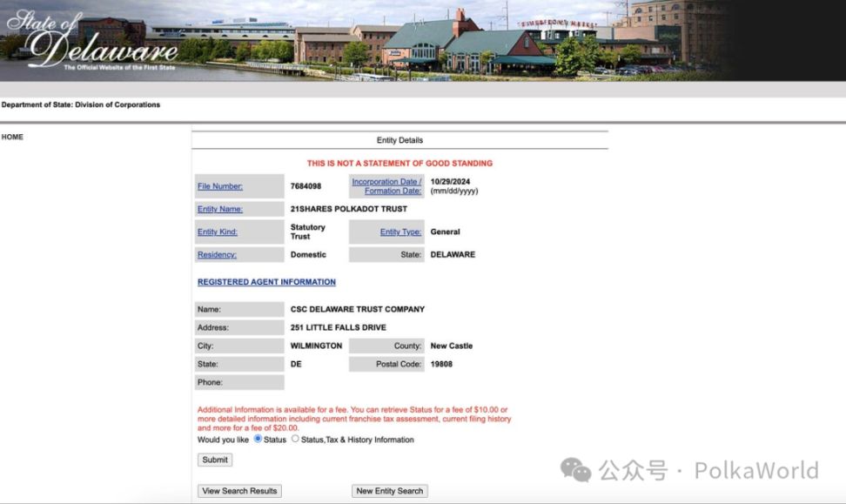Click the County label cell
Image resolution: width=846 pixels, height=504 pixels.
pos(386,346)
